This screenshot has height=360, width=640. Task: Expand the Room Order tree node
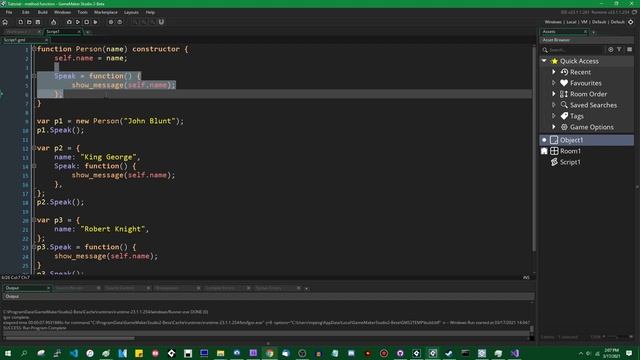[x=553, y=94]
